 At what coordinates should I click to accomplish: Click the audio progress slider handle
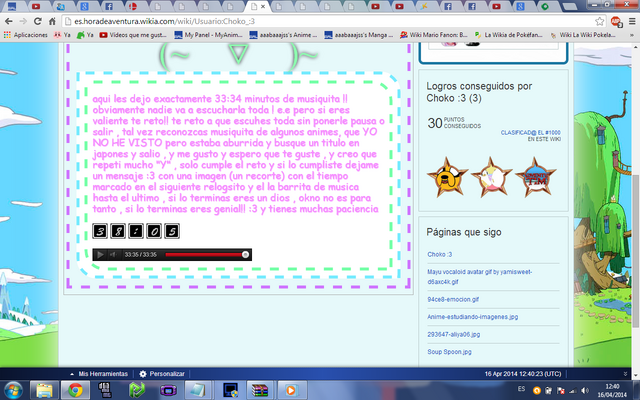[x=245, y=255]
